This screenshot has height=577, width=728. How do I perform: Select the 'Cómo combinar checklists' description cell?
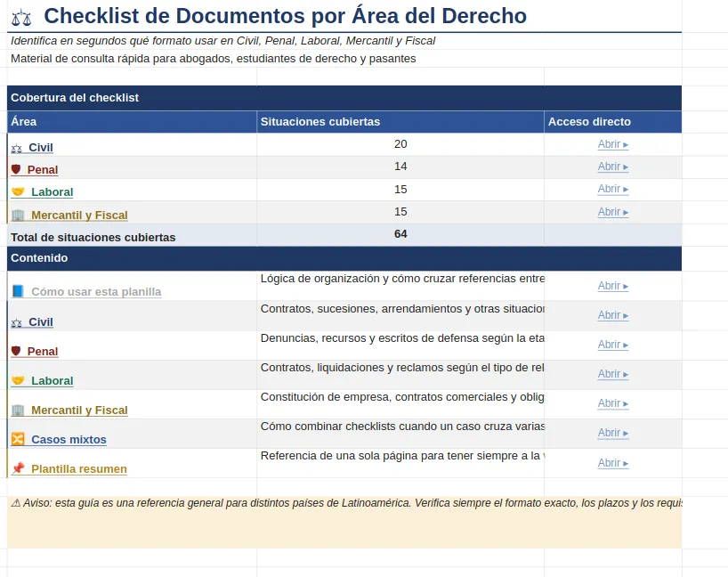400,434
